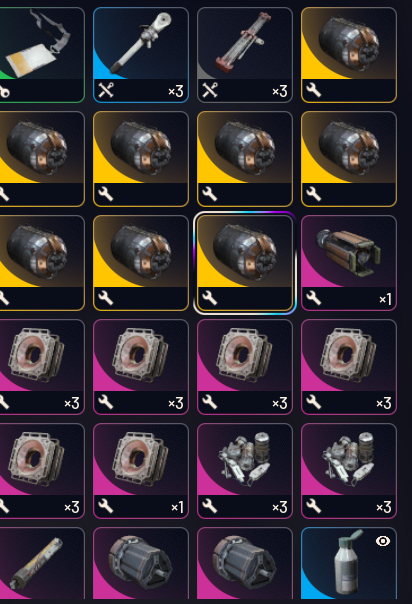Select the white bottle item card
Screen dimensions: 412x604
click(x=349, y=563)
